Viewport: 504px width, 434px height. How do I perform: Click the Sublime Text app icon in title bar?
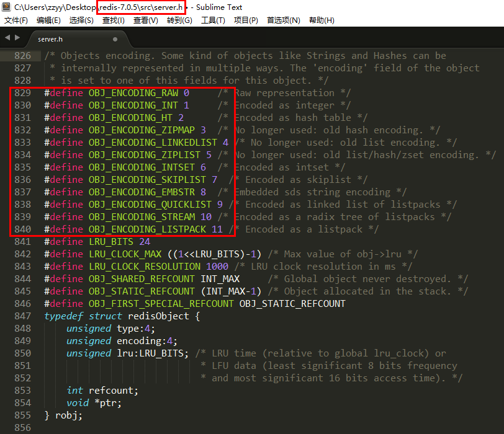(x=6, y=7)
